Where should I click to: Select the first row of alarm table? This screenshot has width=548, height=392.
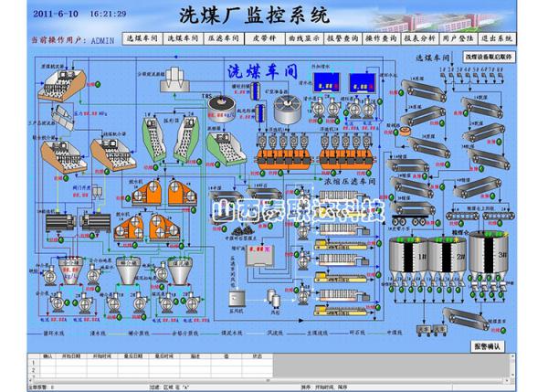[151, 363]
